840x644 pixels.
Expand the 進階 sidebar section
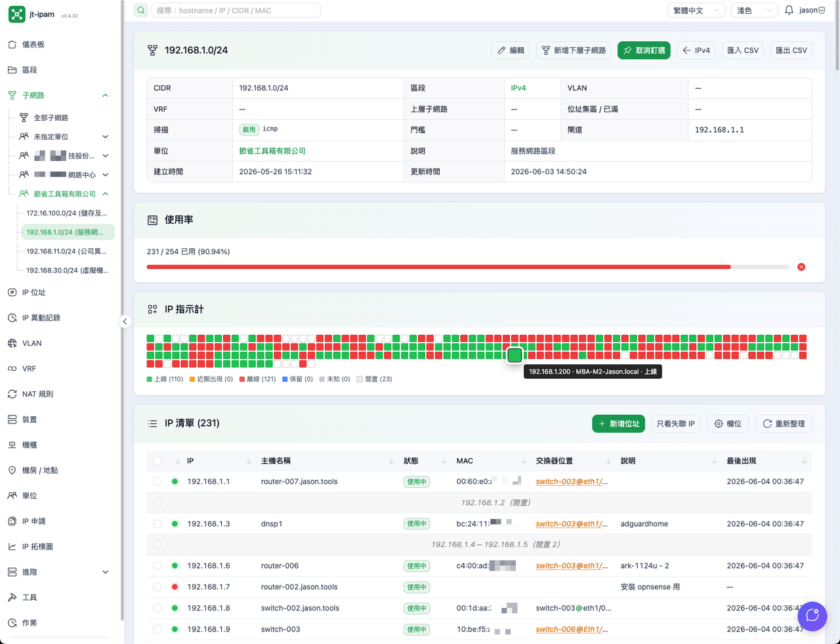point(105,572)
